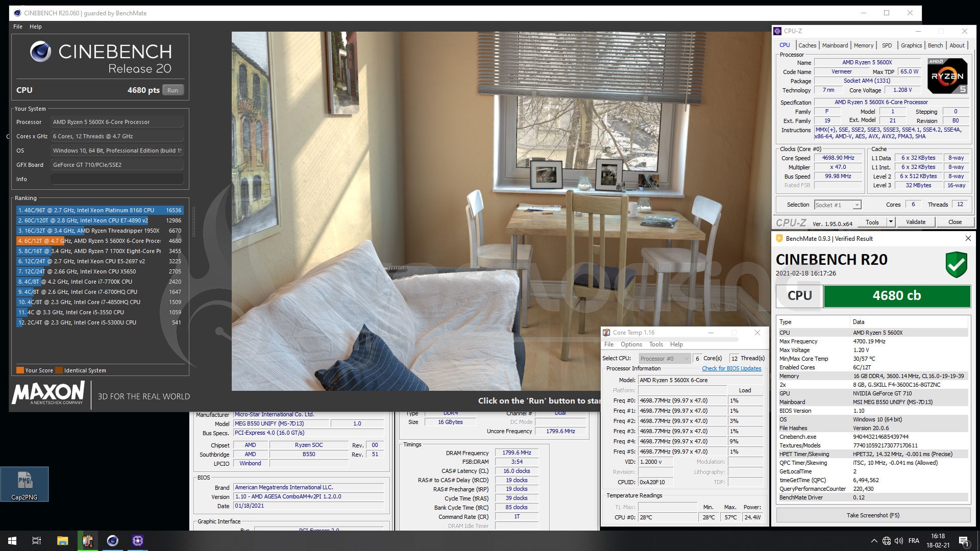Close the BenchMate Verified Result window

tap(968, 238)
